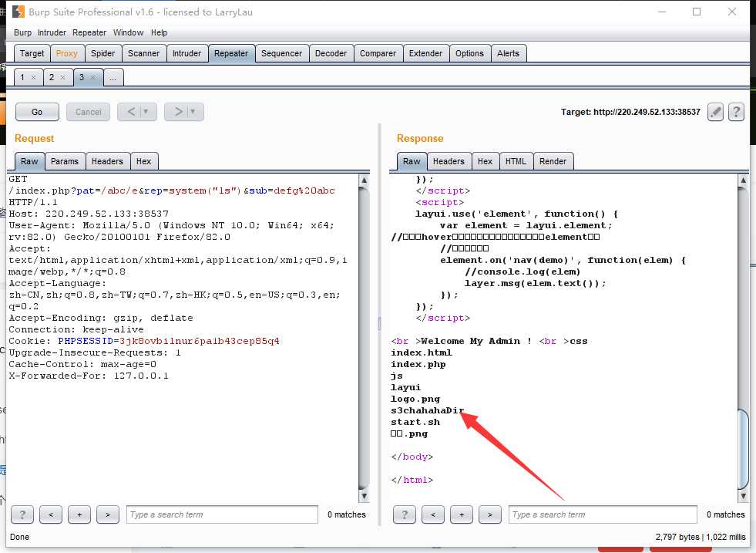This screenshot has height=553, width=756.
Task: Open Request Params tab
Action: click(x=65, y=161)
